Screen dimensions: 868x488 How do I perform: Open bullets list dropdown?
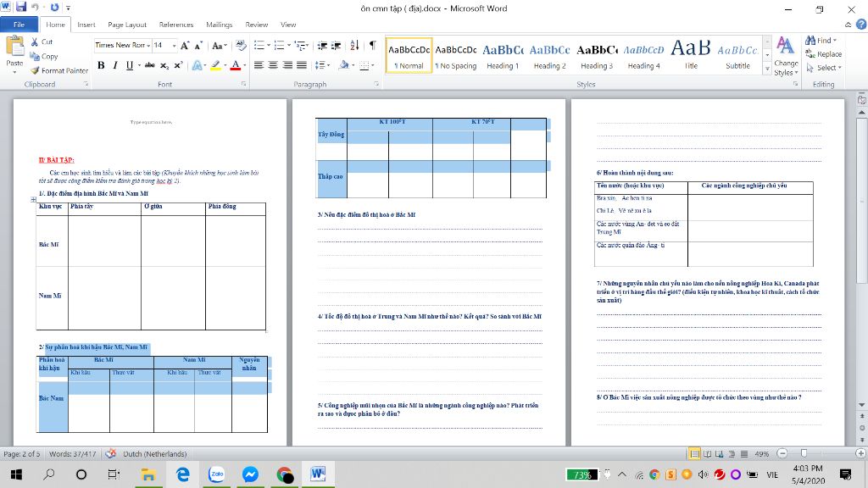(269, 46)
